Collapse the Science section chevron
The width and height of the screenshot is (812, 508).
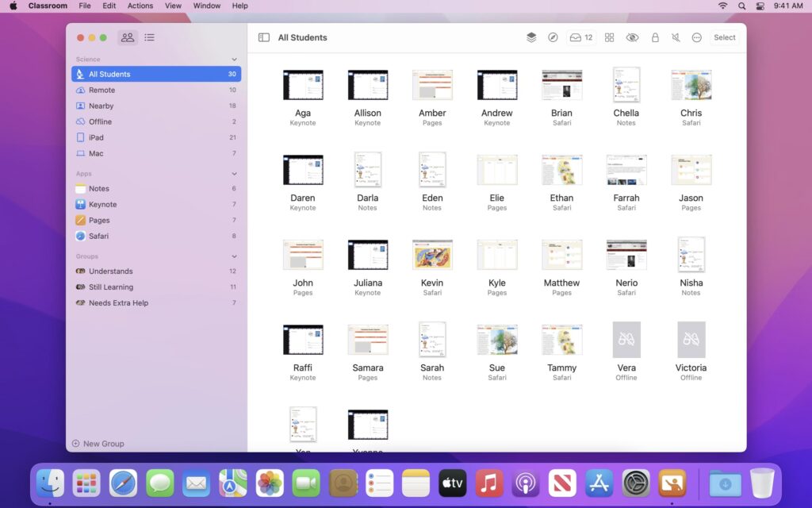234,60
